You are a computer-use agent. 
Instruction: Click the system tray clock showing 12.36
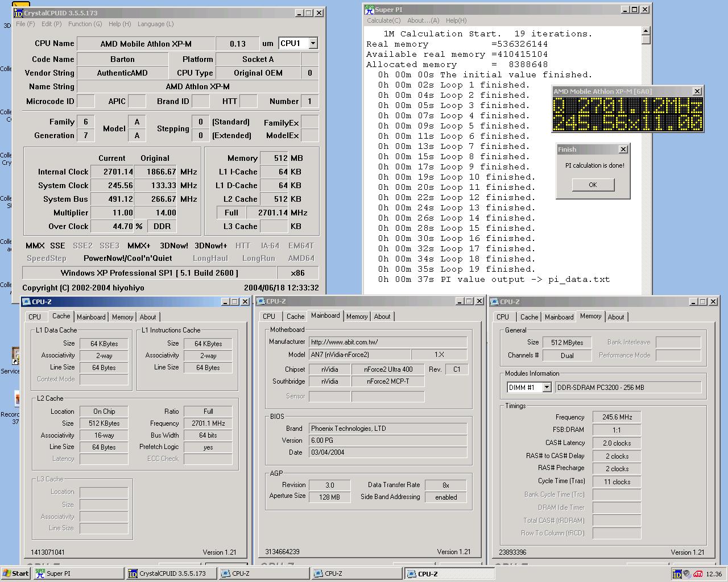(714, 574)
